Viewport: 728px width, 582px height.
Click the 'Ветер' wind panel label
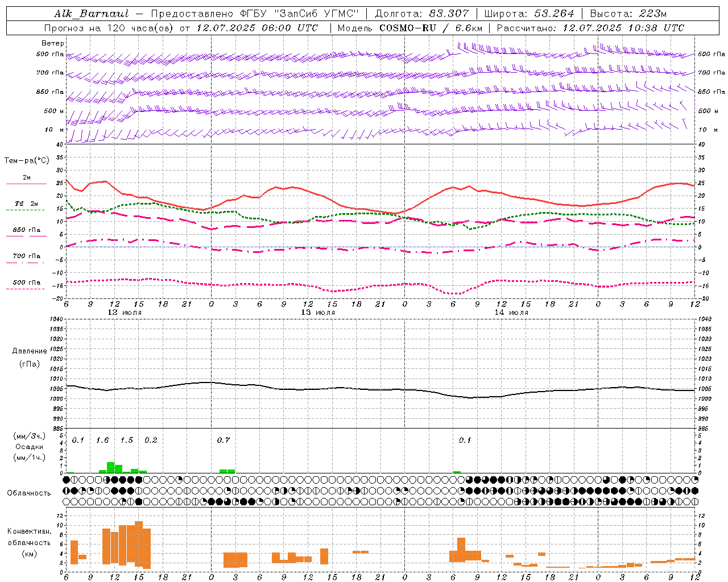coord(53,43)
